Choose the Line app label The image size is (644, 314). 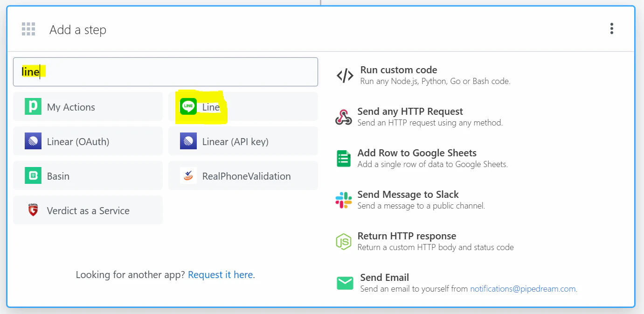point(211,107)
